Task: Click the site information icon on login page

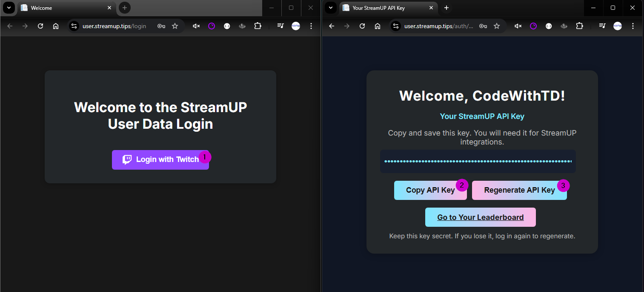Action: [x=74, y=26]
